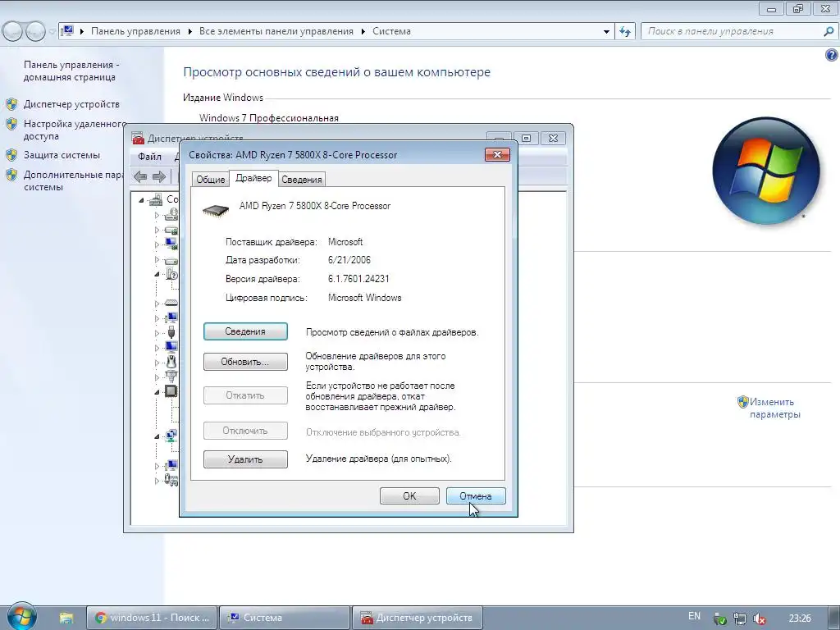
Task: Open the Защита системы link
Action: coord(62,155)
